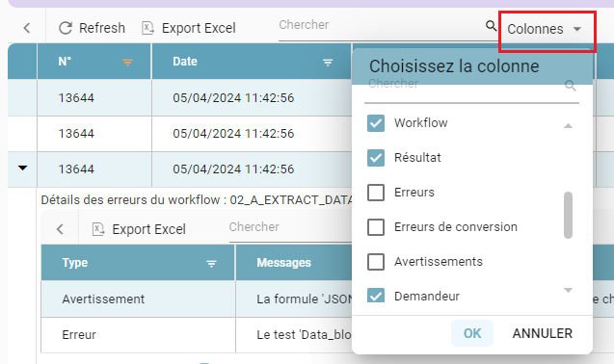Screen dimensions: 614x364
Task: Click the left chevron in the details toolbar
Action: 60,229
